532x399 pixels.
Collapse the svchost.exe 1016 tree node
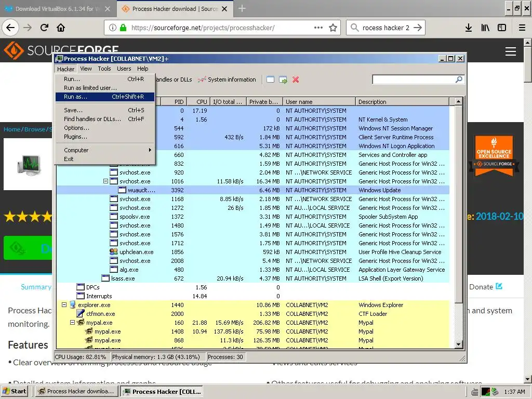coord(105,181)
